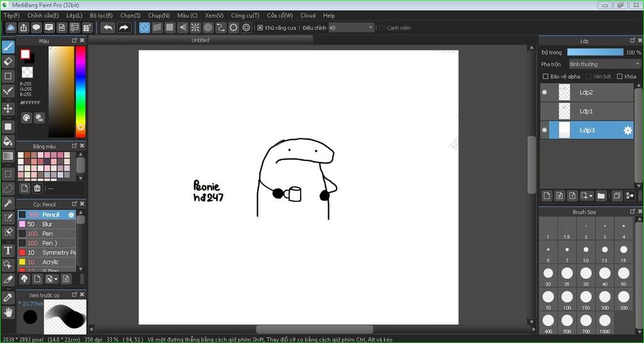Click the cloud save icon in toolbar
Screen dimensions: 644x343
pyautogui.click(x=11, y=28)
